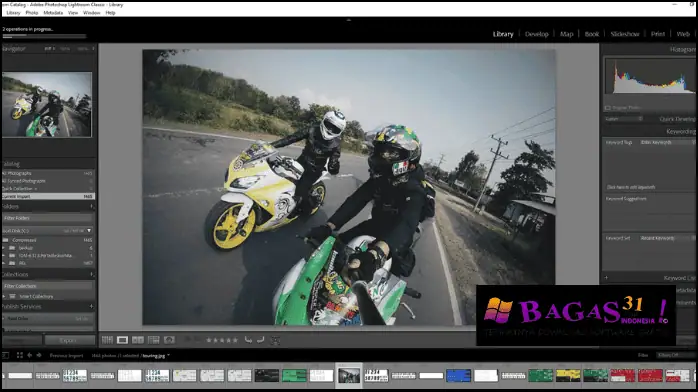The width and height of the screenshot is (698, 392).
Task: Rotate photo counterclockwise icon
Action: point(248,340)
